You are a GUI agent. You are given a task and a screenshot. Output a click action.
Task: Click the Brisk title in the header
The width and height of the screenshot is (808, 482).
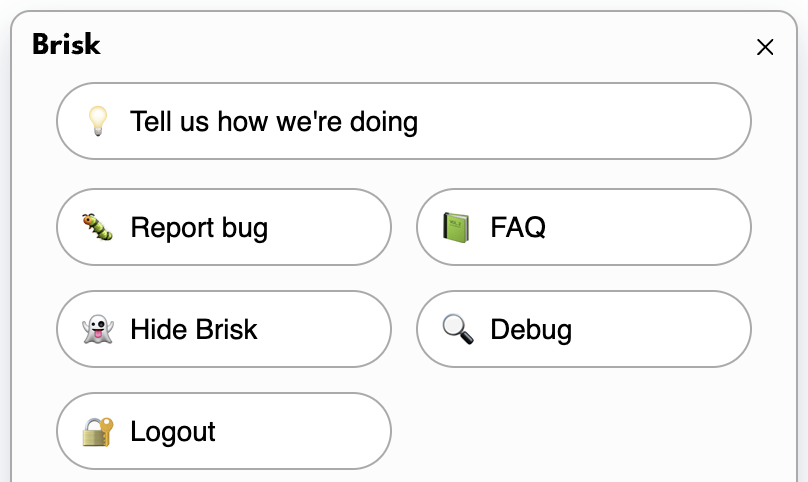(x=66, y=45)
